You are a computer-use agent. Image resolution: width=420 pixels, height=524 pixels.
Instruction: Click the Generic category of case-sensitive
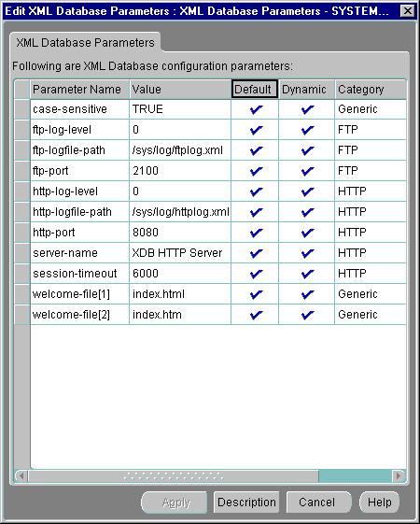tap(371, 109)
